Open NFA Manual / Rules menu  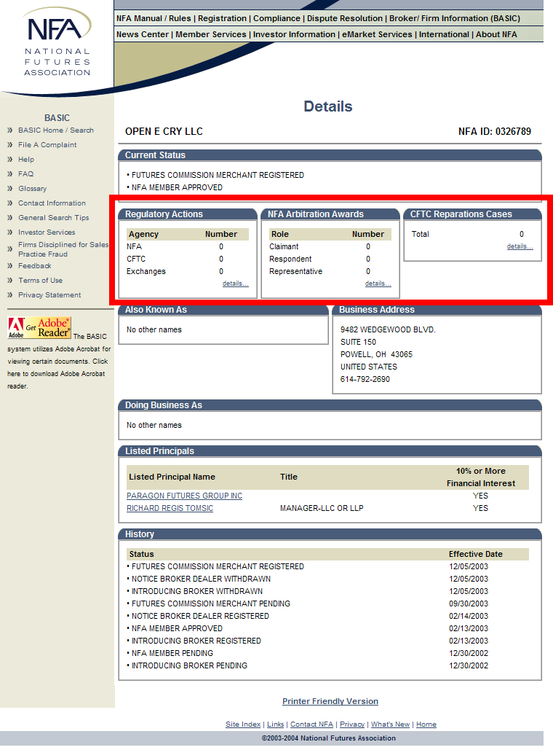[x=154, y=18]
